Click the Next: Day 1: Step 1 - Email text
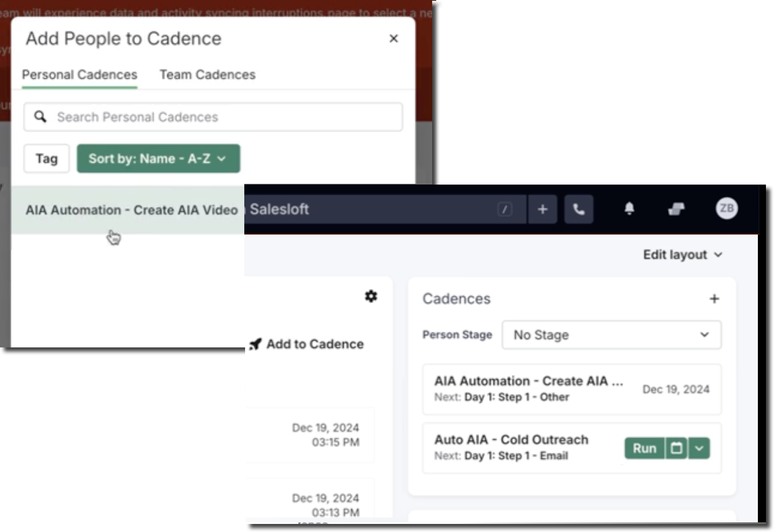The width and height of the screenshot is (774, 532). (501, 456)
